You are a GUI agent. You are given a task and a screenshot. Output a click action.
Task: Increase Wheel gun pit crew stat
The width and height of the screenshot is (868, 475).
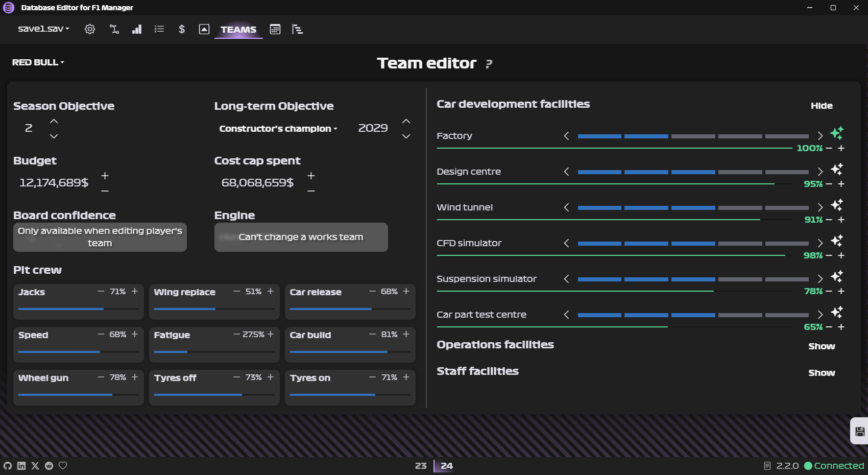pyautogui.click(x=135, y=377)
